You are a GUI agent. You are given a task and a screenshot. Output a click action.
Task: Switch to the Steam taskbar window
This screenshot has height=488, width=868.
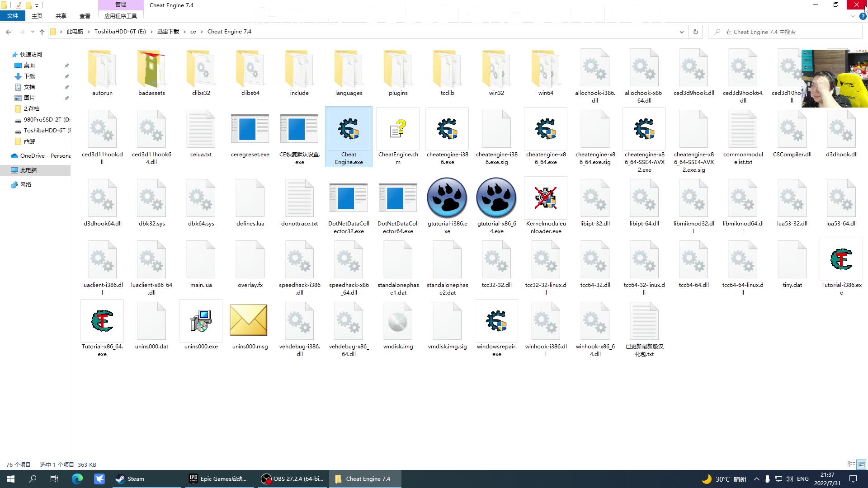point(146,479)
